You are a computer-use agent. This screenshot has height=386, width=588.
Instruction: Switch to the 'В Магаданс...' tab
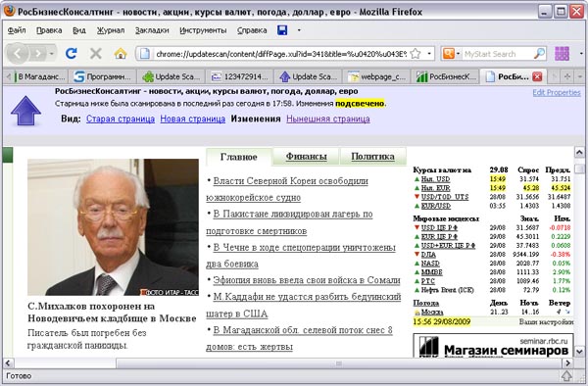(40, 76)
